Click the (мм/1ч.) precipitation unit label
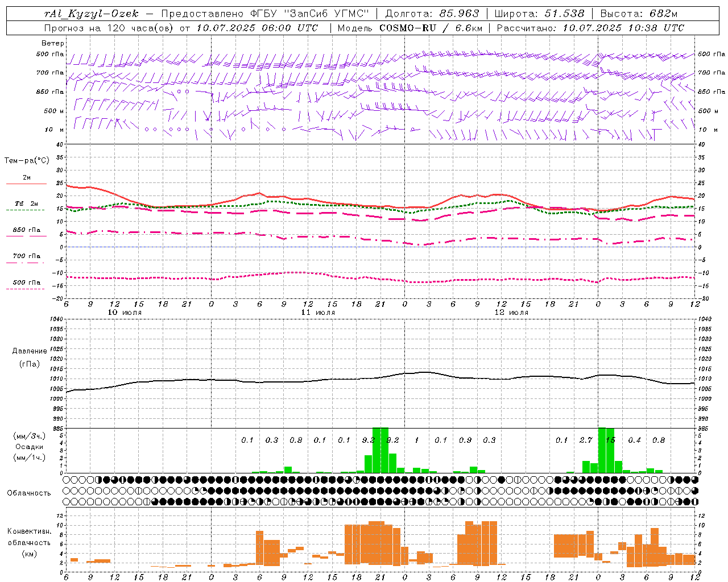The image size is (728, 582). [29, 458]
